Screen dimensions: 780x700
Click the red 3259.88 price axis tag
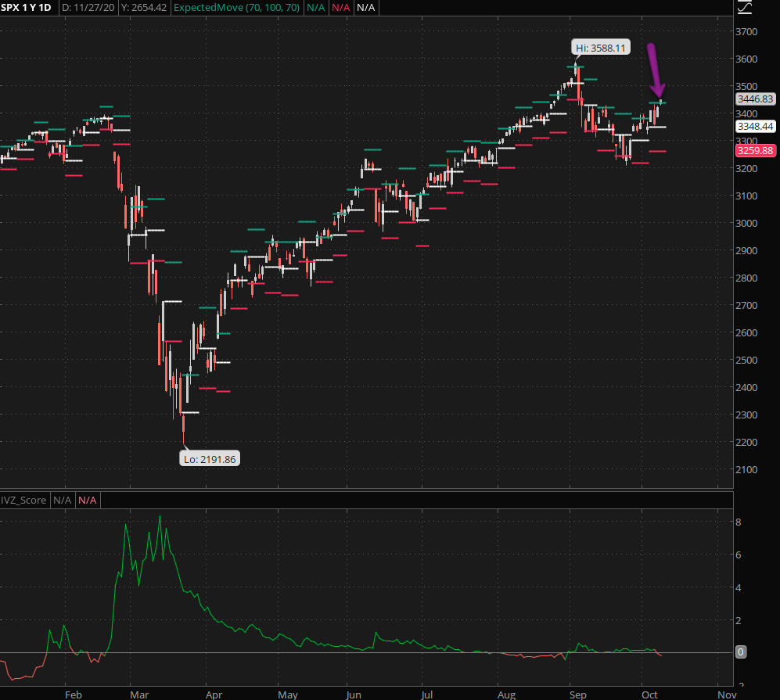click(x=755, y=150)
